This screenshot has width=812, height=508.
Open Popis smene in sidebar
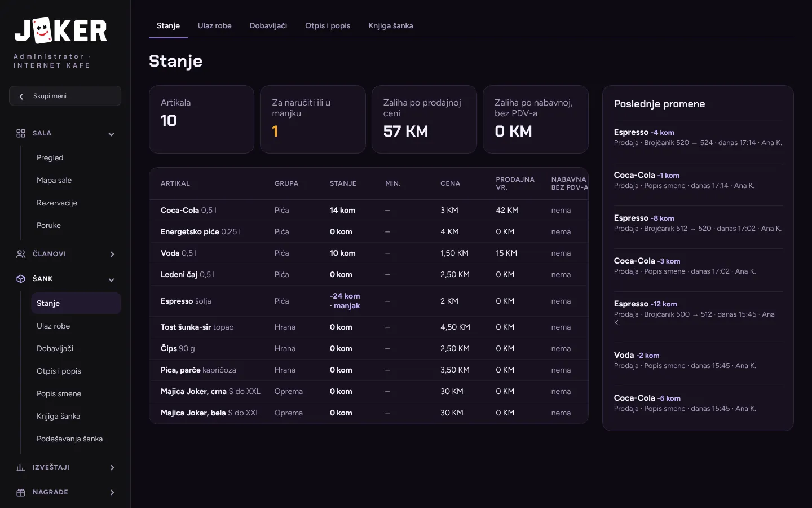click(76, 393)
